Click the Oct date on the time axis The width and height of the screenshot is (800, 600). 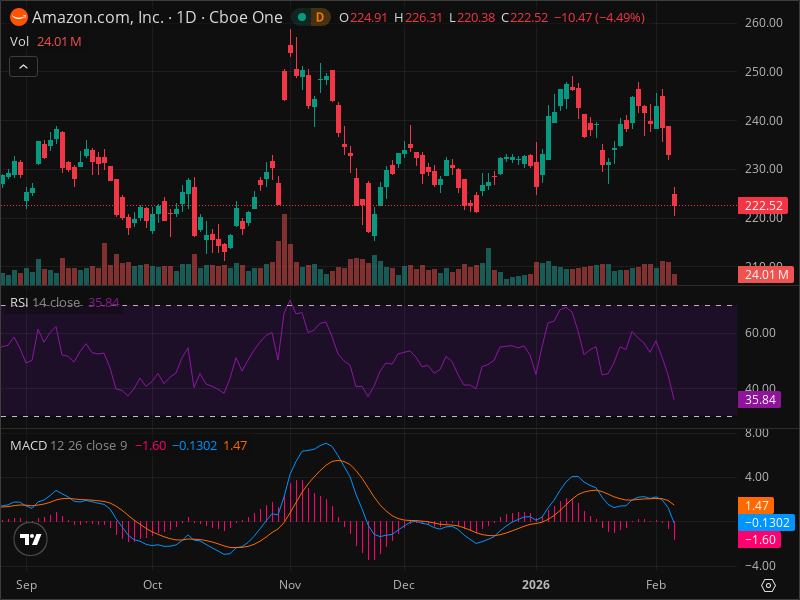[152, 585]
